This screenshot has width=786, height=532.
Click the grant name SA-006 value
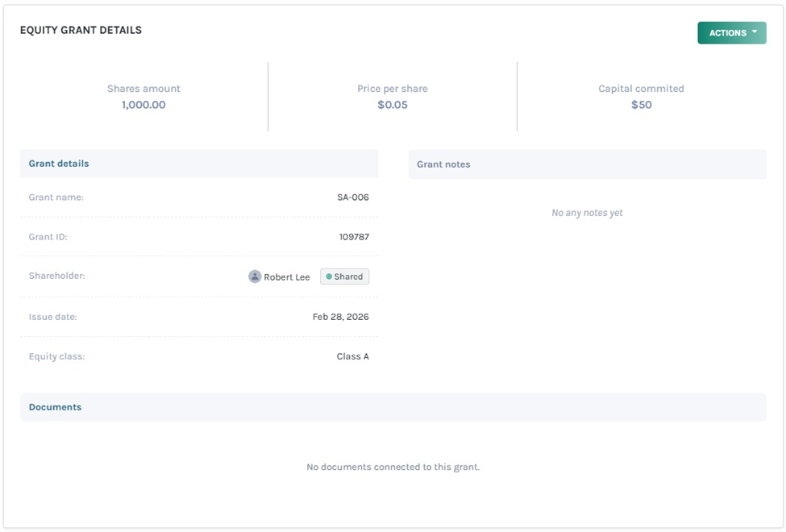[351, 197]
